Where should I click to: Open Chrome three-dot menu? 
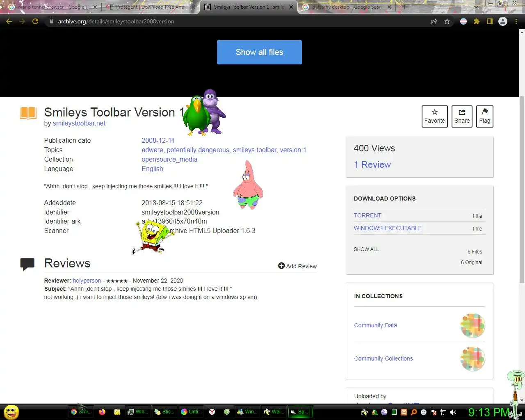coord(516,21)
